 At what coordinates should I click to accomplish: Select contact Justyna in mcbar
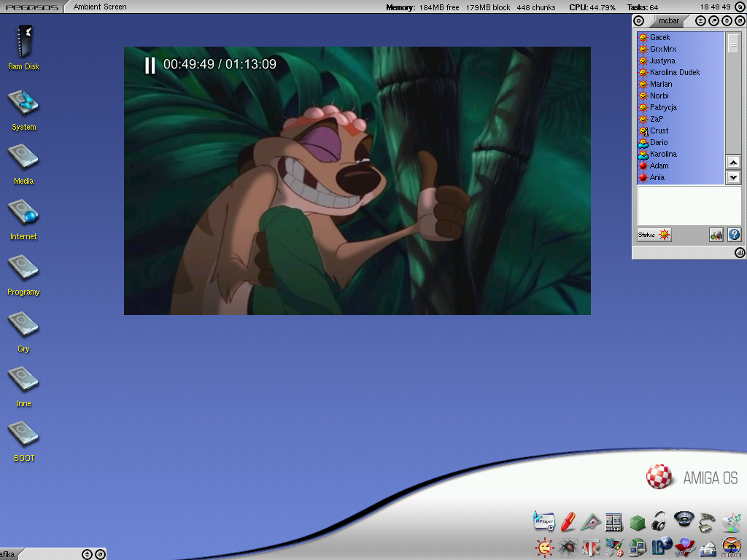coord(681,61)
